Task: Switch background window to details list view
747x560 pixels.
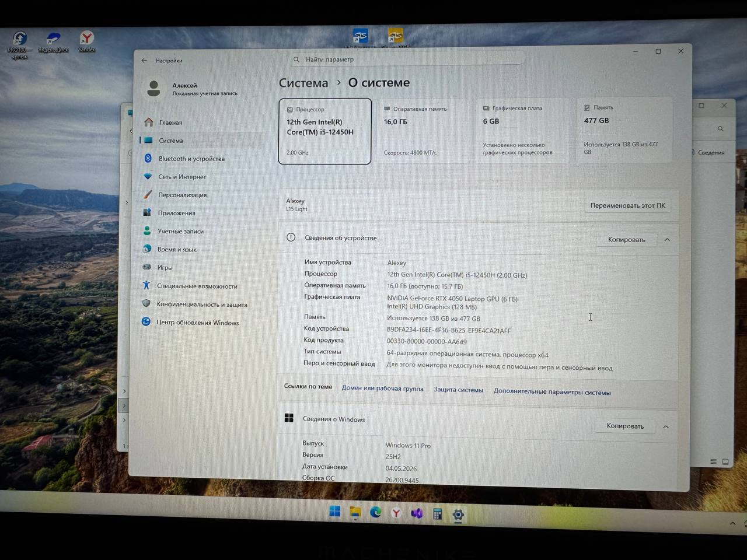Action: [x=713, y=461]
